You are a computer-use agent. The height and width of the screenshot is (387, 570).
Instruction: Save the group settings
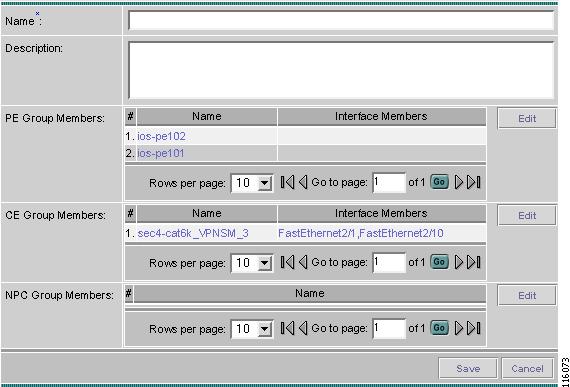pyautogui.click(x=468, y=368)
